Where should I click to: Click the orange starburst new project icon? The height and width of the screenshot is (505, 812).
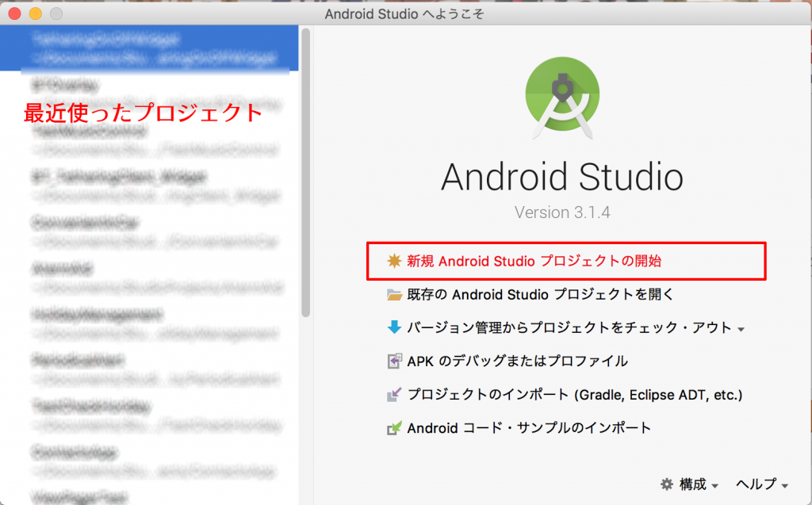click(394, 261)
